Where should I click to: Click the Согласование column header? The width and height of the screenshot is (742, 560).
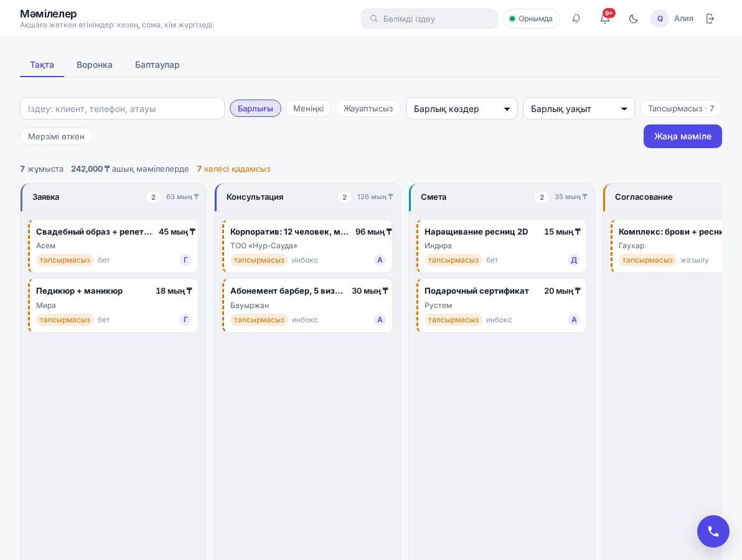(662, 197)
